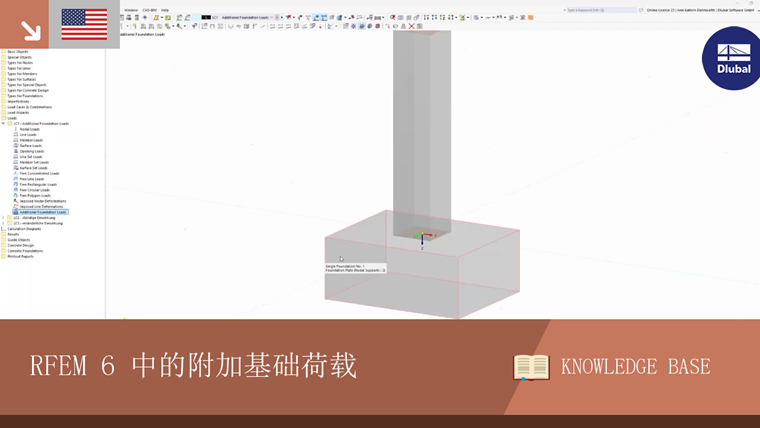
Task: Open Load Cases & Combinations folder
Action: (x=27, y=107)
